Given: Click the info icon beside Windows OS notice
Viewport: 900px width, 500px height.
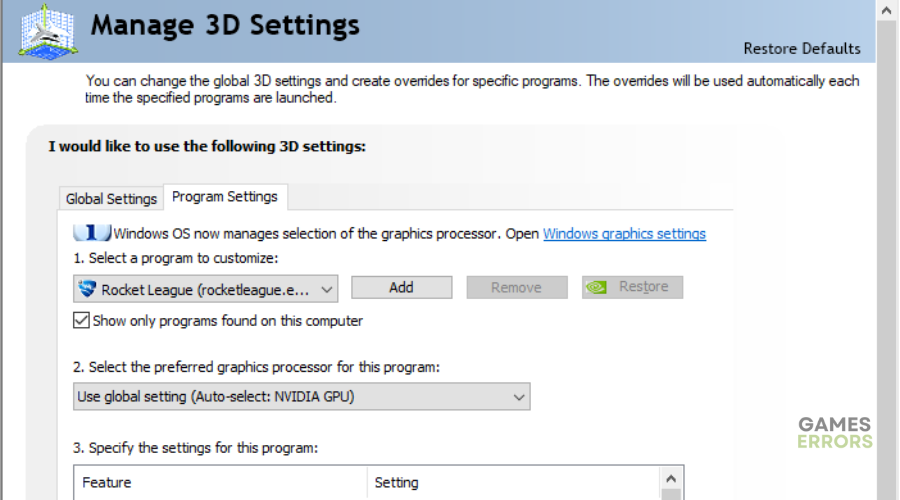Looking at the screenshot, I should pyautogui.click(x=92, y=232).
